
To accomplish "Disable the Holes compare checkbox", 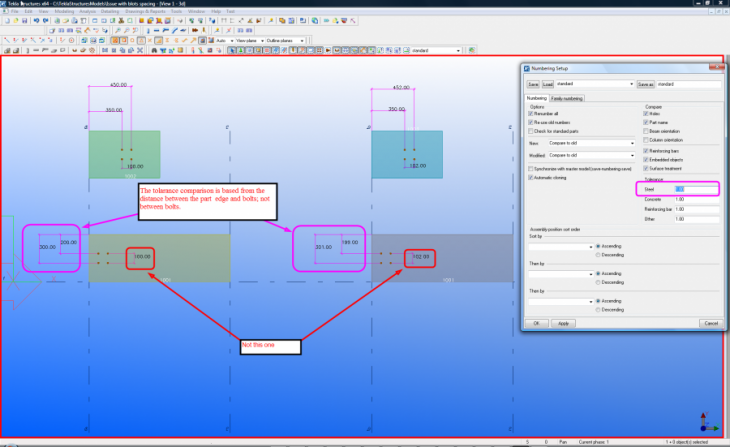I will point(647,113).
